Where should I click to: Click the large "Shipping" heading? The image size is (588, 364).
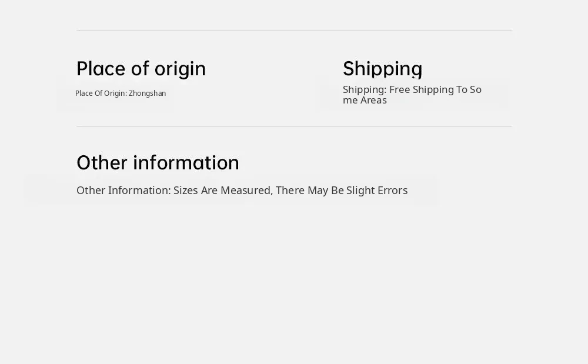[x=382, y=69]
